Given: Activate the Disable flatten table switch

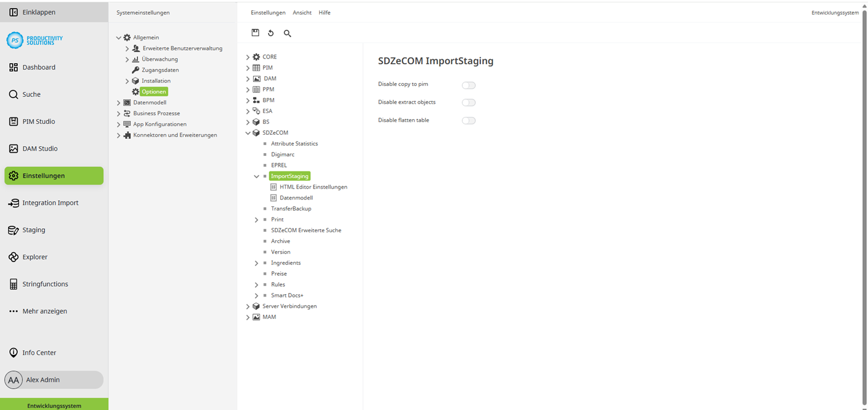Looking at the screenshot, I should click(x=468, y=120).
